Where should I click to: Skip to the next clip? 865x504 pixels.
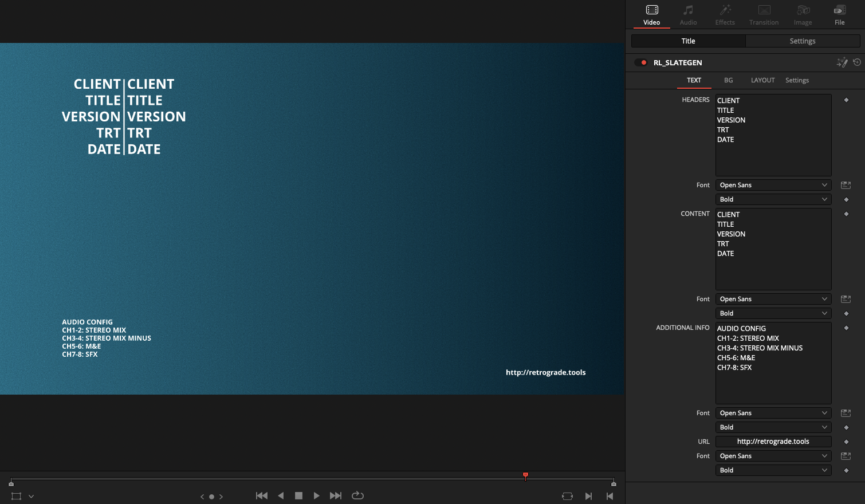pos(588,497)
